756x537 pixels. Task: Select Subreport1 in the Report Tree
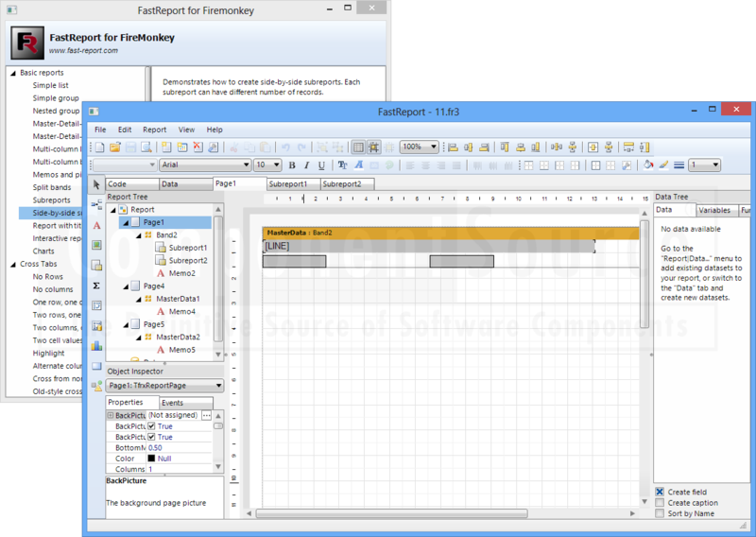(187, 248)
